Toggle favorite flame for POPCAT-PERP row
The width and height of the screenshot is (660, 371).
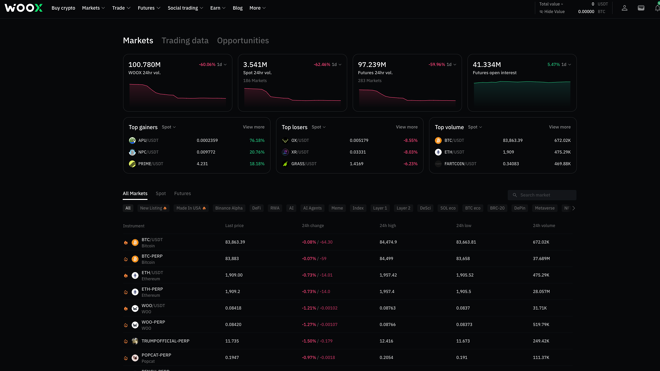pos(125,358)
